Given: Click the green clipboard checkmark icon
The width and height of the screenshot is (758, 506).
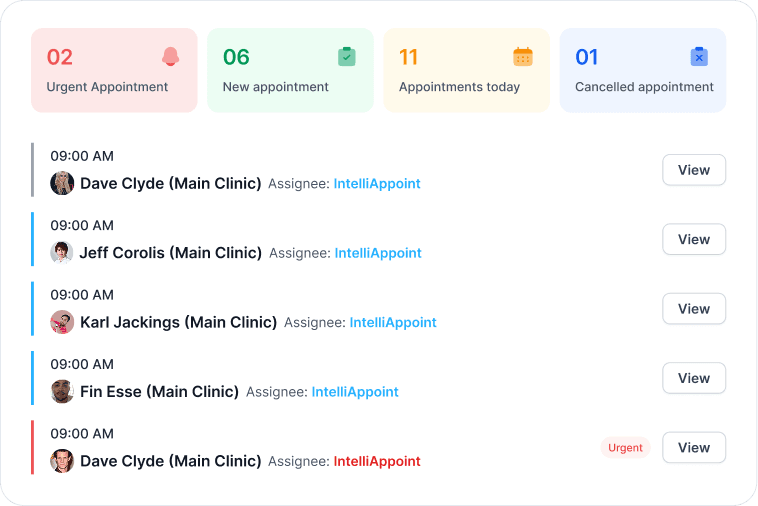Looking at the screenshot, I should point(347,57).
